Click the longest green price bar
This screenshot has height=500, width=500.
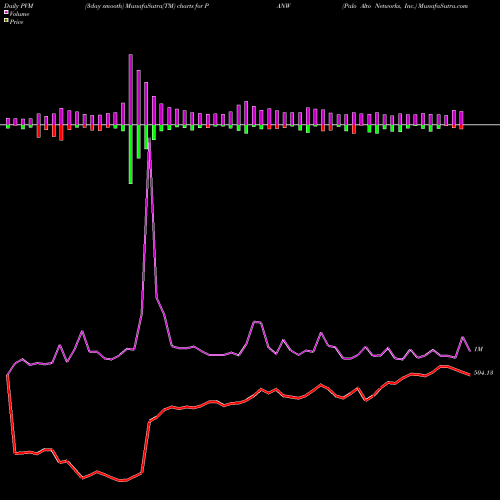(x=131, y=154)
